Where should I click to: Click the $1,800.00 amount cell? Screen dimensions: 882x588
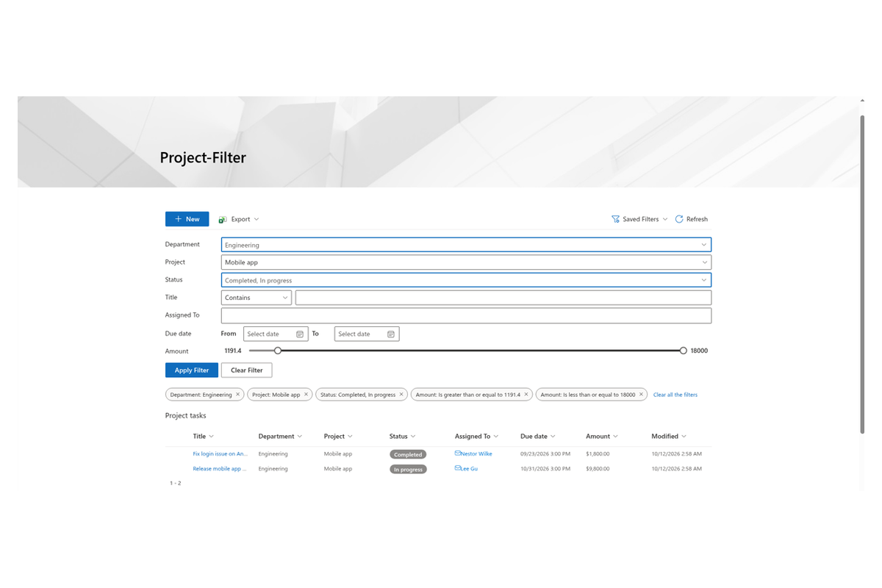click(x=598, y=454)
